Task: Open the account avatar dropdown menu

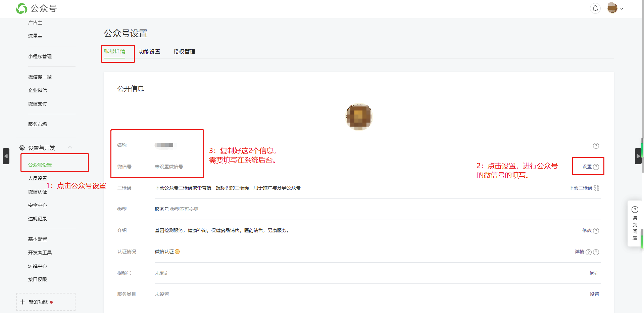Action: (615, 8)
